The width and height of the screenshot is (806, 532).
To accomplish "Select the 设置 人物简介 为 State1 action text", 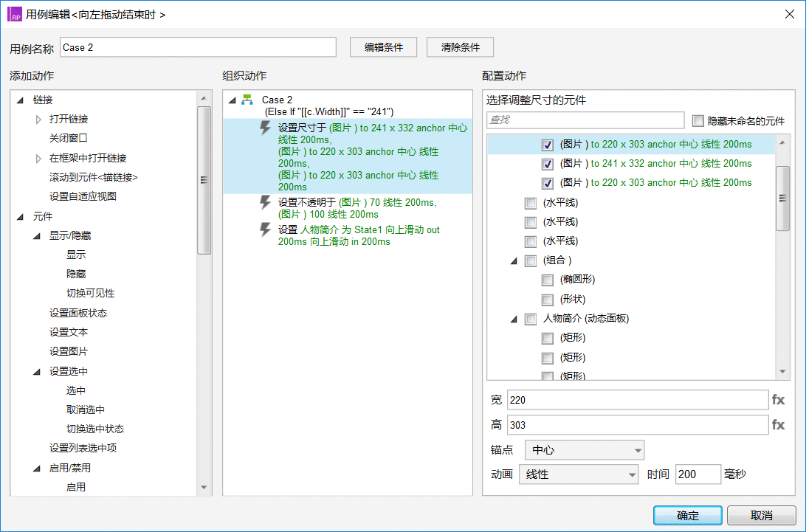I will [359, 235].
